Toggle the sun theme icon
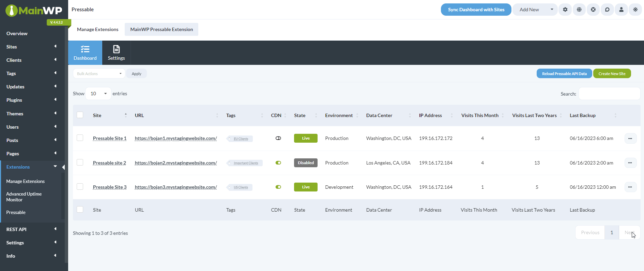Image resolution: width=644 pixels, height=271 pixels. coord(635,10)
